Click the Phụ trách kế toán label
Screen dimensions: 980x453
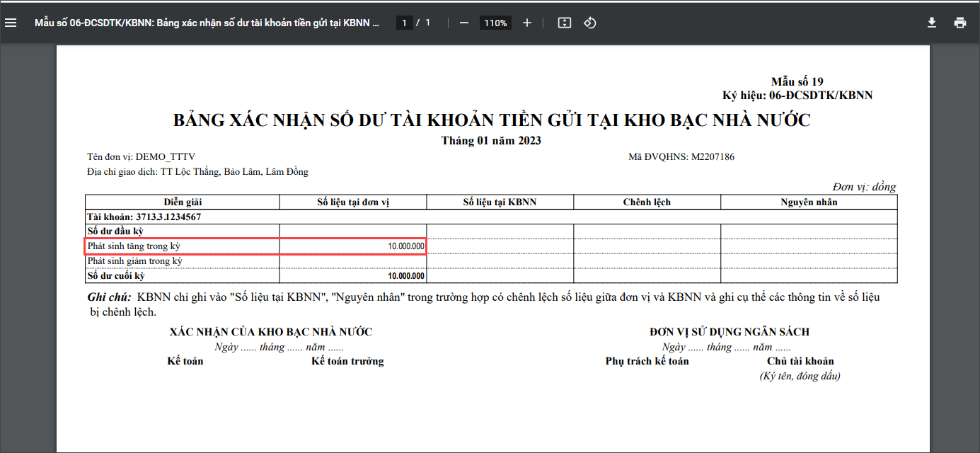[647, 361]
